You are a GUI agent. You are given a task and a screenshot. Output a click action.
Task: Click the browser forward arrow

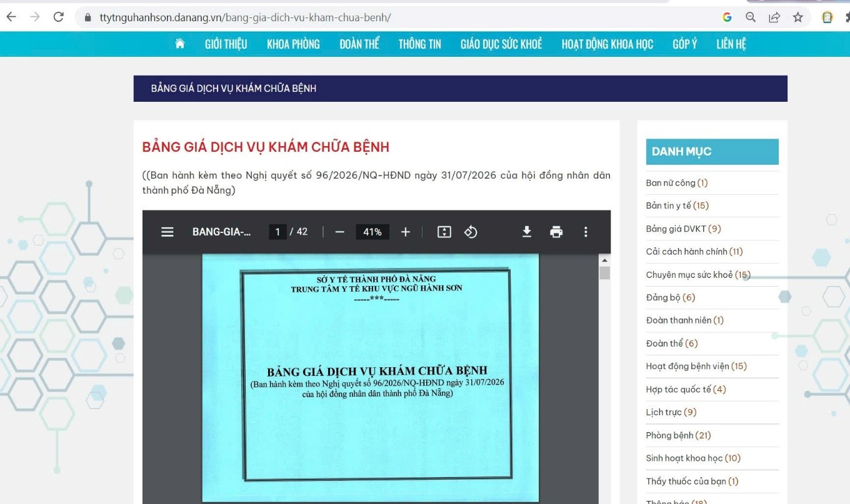click(x=35, y=17)
